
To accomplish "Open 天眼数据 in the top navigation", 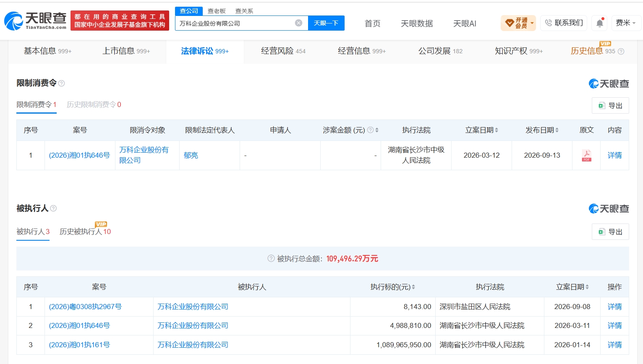I will [417, 23].
